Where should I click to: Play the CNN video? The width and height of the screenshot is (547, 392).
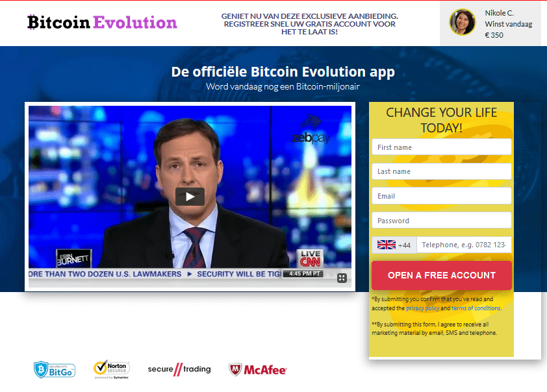pos(190,197)
